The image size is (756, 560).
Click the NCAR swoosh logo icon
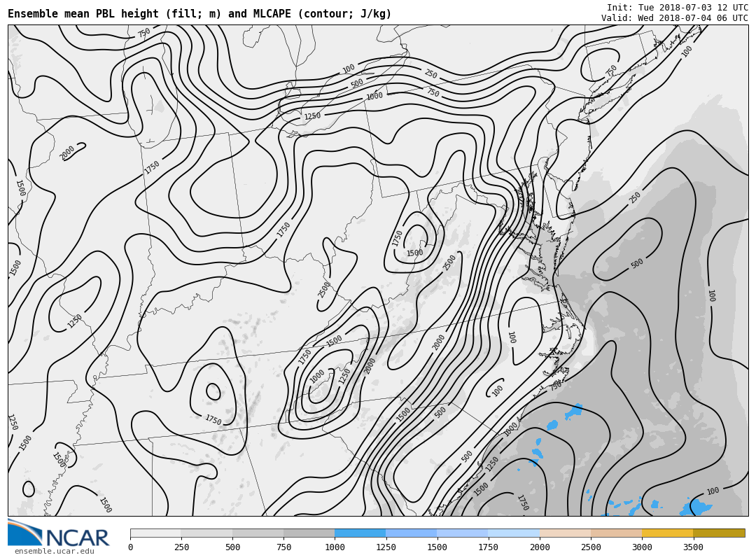[x=24, y=532]
